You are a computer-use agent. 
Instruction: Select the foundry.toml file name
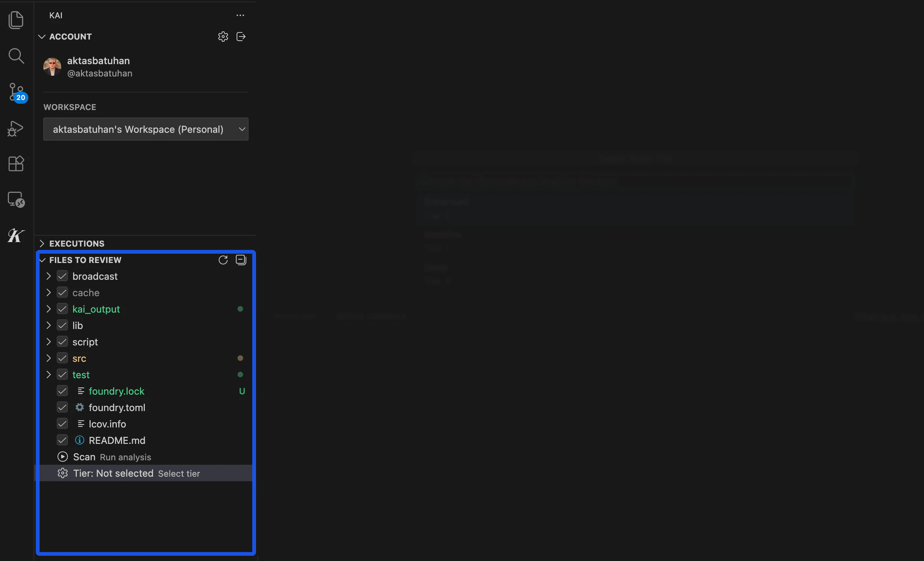point(117,407)
